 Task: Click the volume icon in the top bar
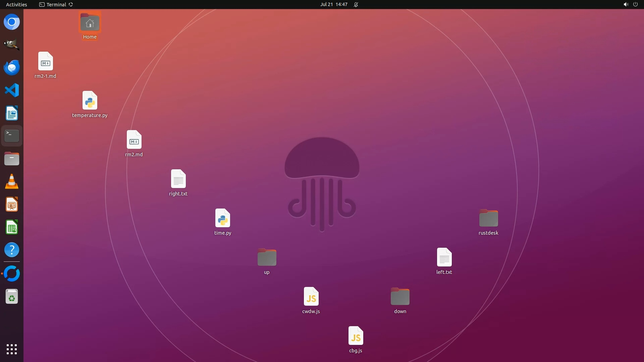tap(626, 4)
